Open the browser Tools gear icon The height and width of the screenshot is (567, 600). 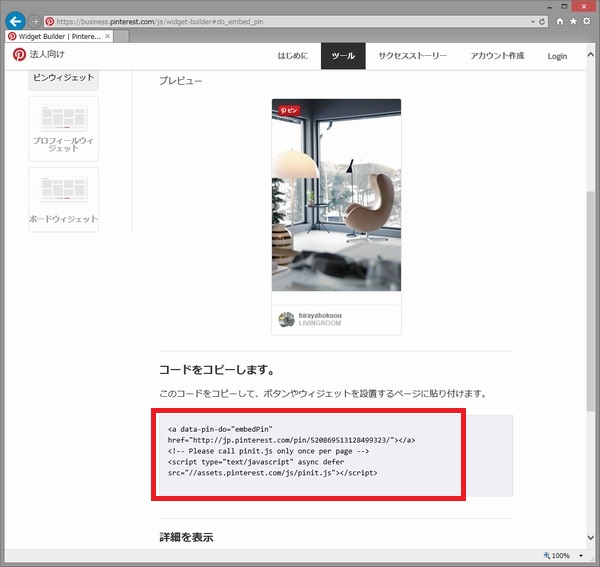pos(587,20)
